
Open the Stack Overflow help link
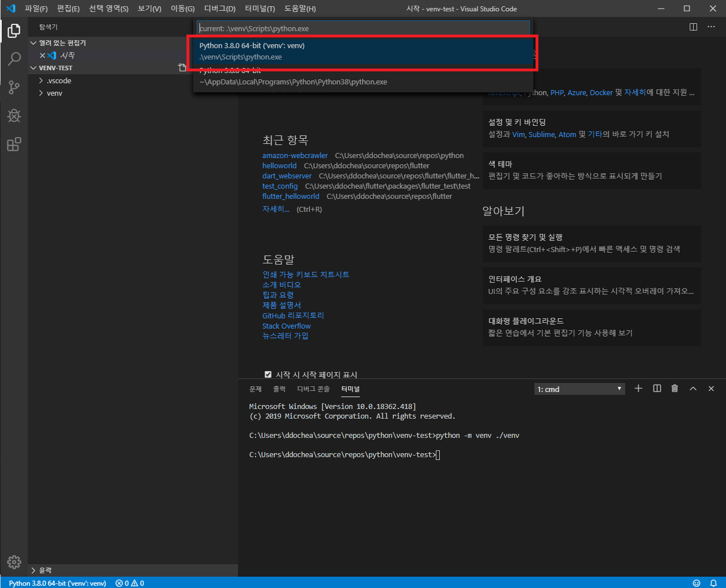pos(286,326)
